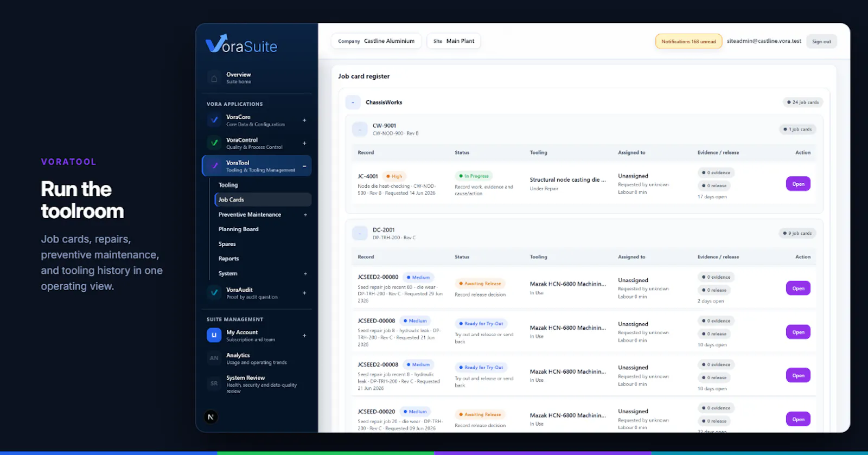Viewport: 868px width, 455px height.
Task: Click the VoraTool purple icon
Action: [214, 166]
